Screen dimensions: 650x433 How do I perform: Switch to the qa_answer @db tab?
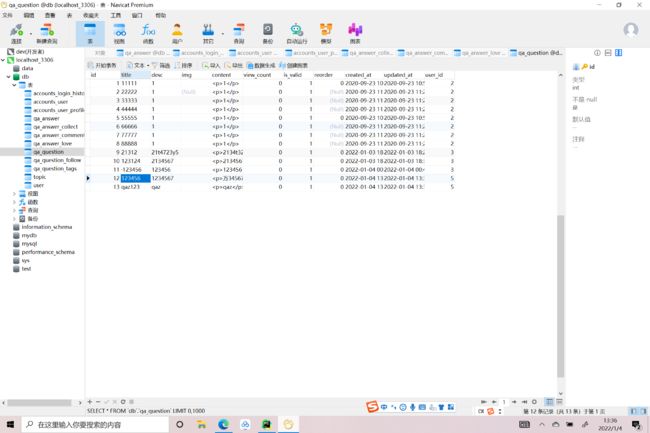point(141,53)
